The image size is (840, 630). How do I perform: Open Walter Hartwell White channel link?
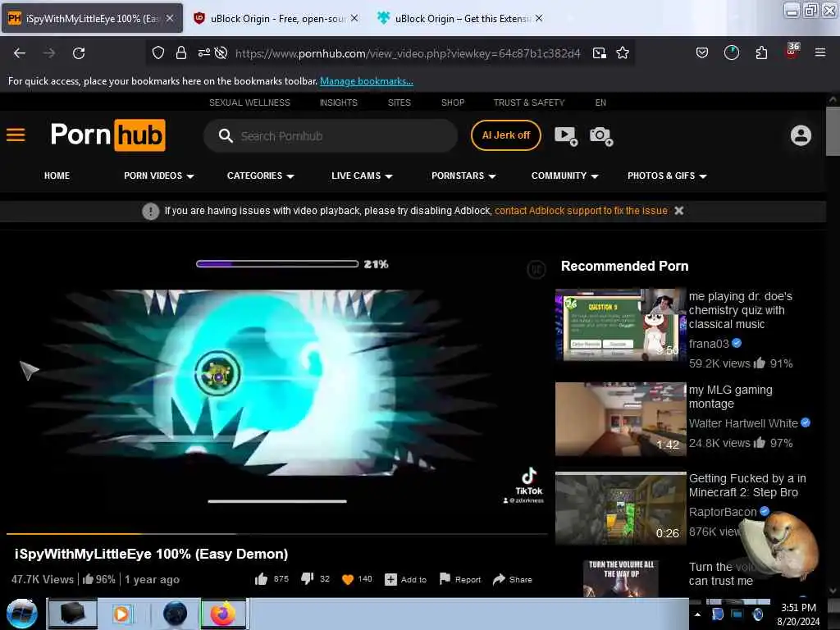pos(743,423)
